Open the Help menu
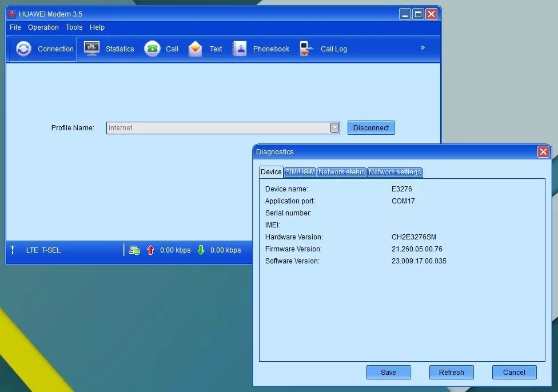Viewport: 558px width, 392px height. coord(97,27)
